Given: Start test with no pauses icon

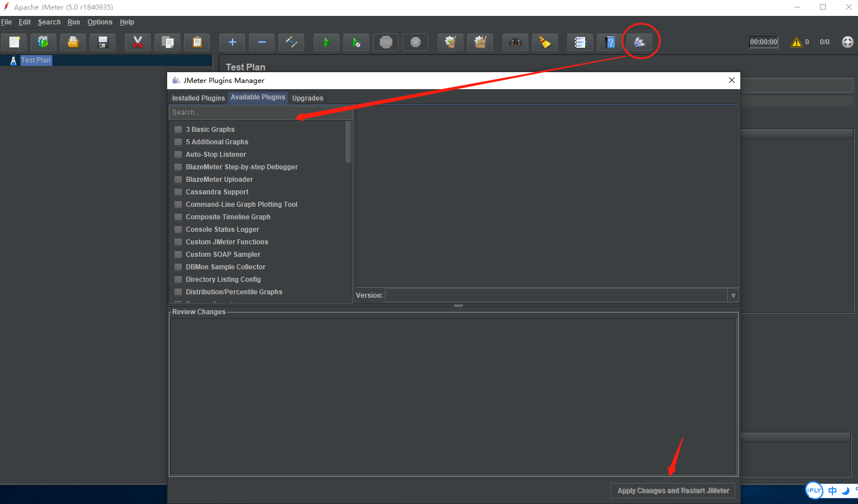Looking at the screenshot, I should click(x=356, y=42).
